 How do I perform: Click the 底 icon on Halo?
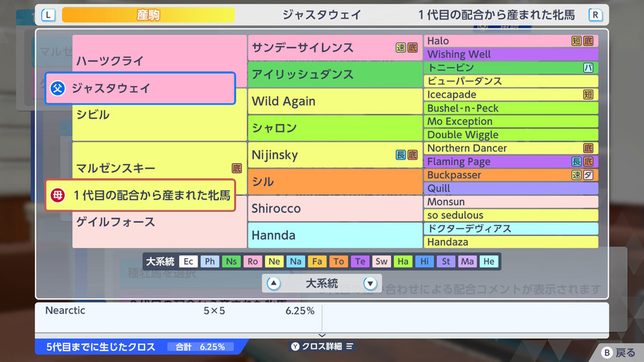588,41
